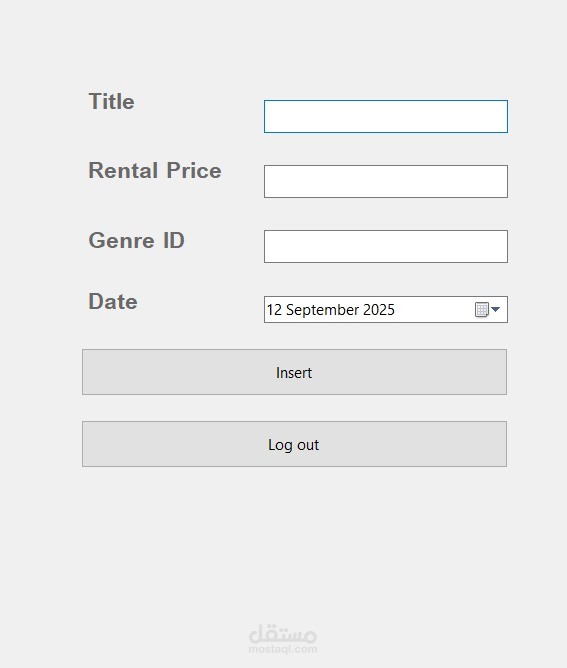This screenshot has width=567, height=668.
Task: Expand the date picker dropdown arrow
Action: (x=495, y=309)
